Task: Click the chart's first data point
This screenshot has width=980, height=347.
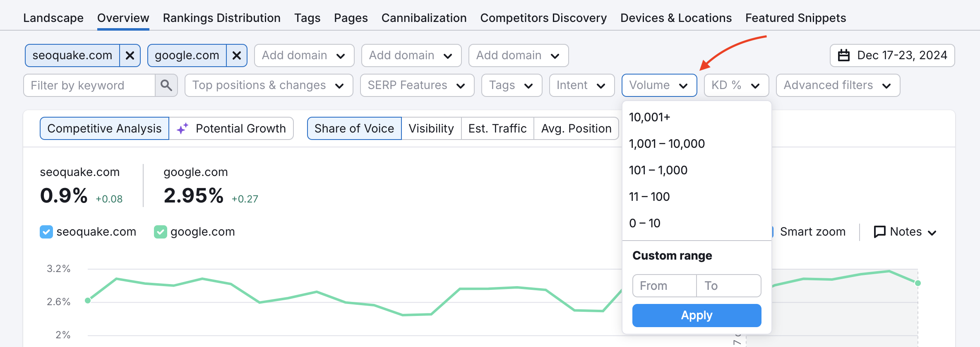Action: click(88, 301)
